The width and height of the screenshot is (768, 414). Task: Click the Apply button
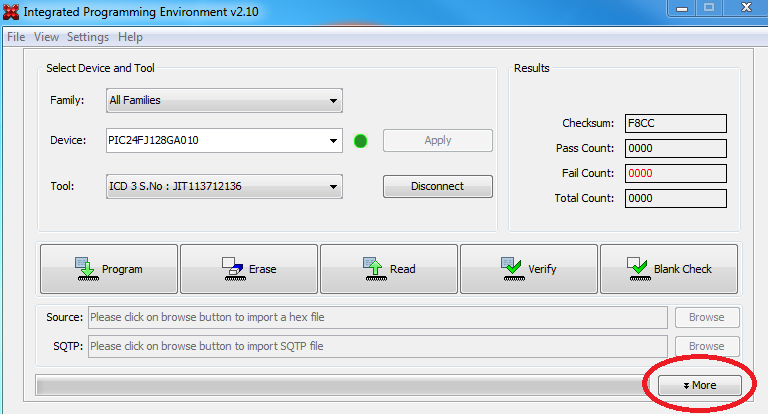coord(438,141)
